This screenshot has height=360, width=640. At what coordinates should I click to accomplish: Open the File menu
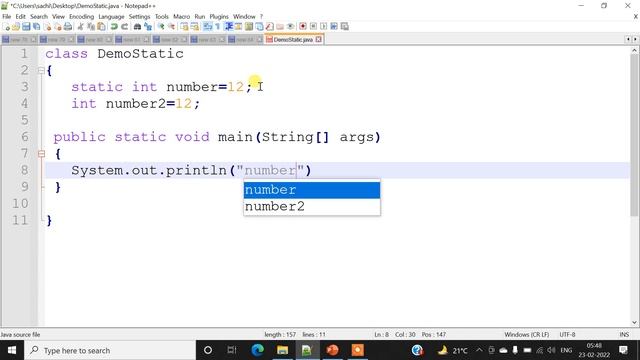(x=7, y=16)
